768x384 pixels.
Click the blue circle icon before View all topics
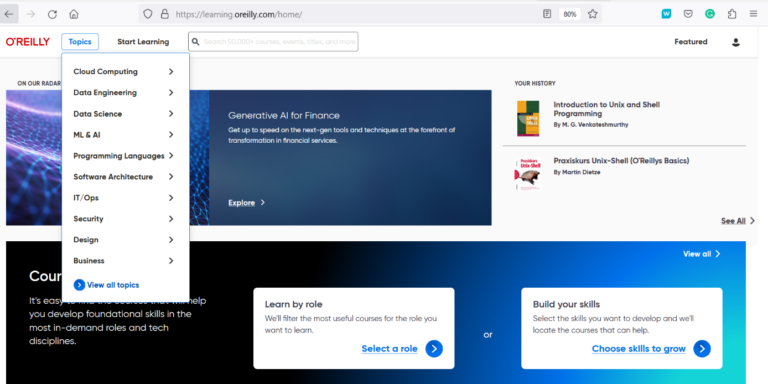pyautogui.click(x=79, y=285)
